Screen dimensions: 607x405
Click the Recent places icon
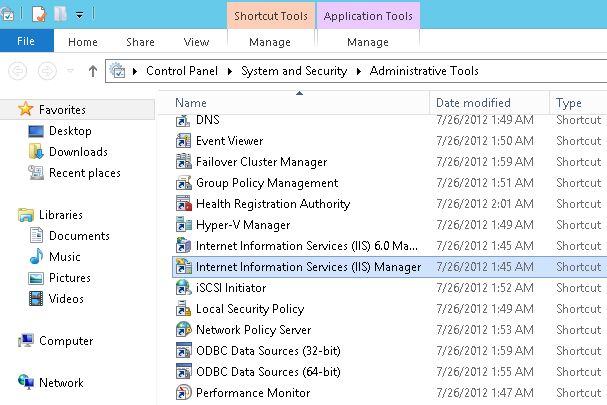tap(36, 172)
